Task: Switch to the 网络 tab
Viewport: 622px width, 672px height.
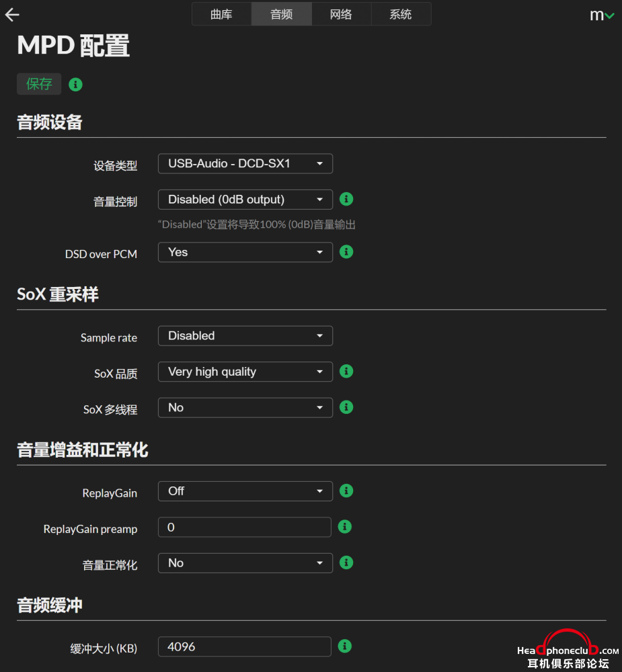Action: pos(341,14)
